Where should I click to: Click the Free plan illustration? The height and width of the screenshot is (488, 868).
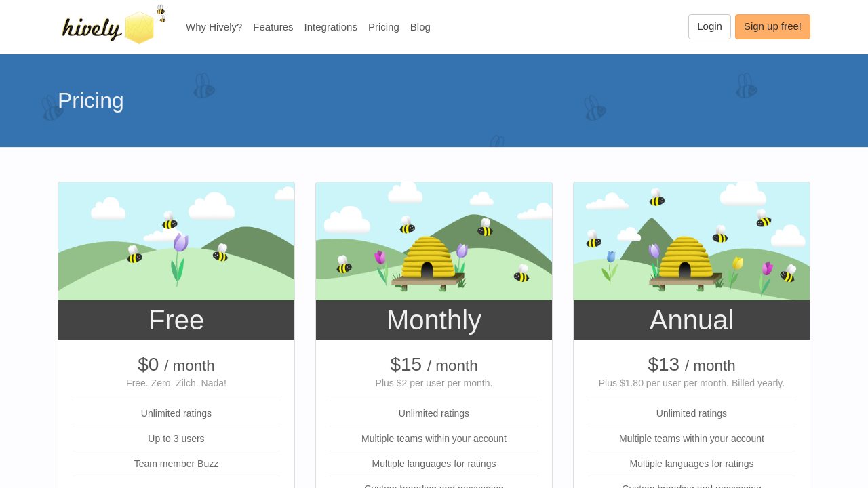tap(176, 241)
